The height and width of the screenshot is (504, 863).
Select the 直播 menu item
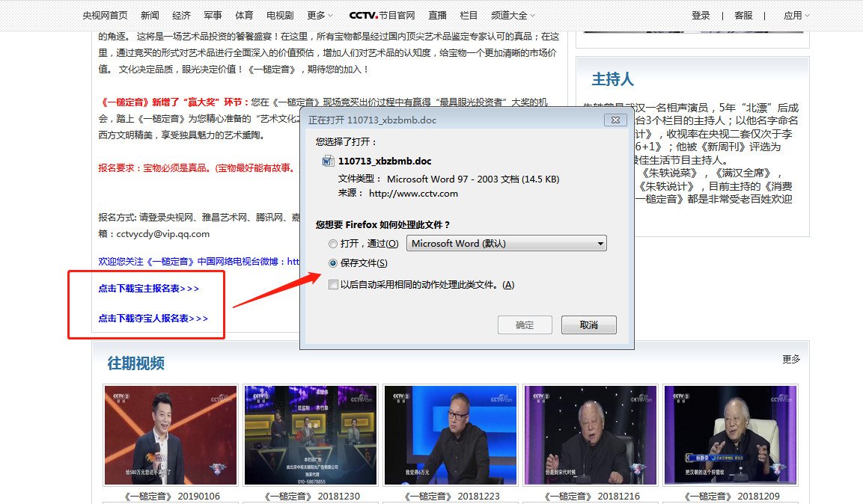pyautogui.click(x=436, y=14)
